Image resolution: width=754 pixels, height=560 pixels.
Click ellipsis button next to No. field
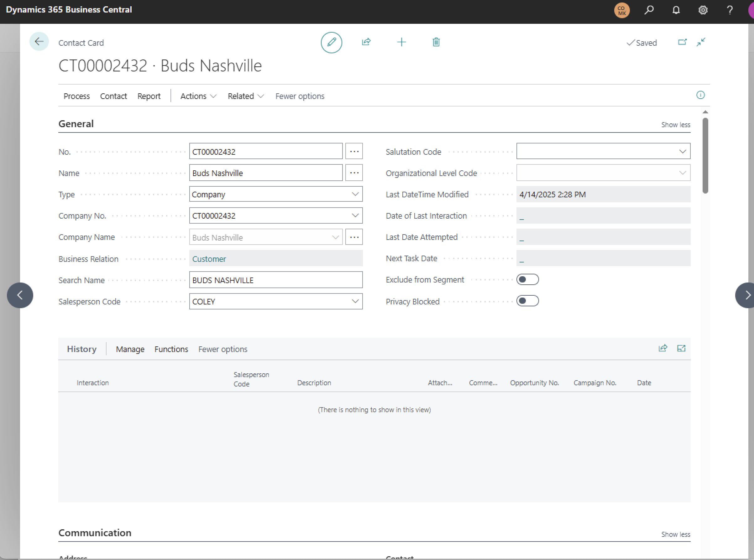[x=354, y=151]
